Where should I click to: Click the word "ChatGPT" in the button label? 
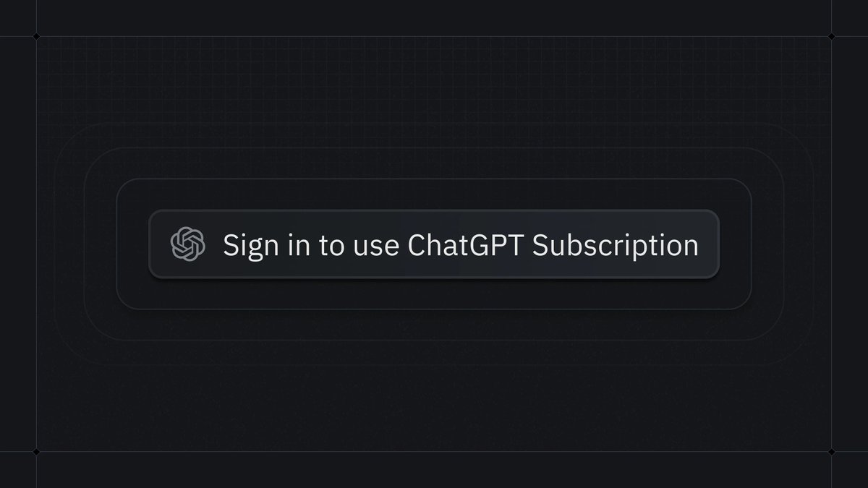[466, 244]
